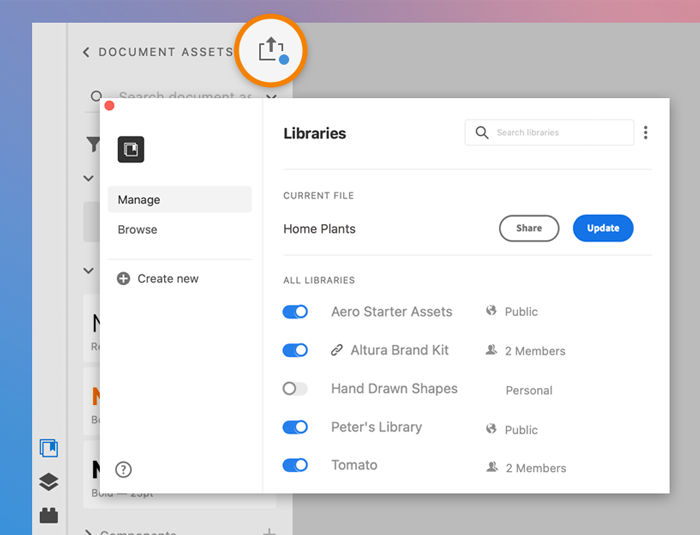This screenshot has width=700, height=535.
Task: Select the Manage tab
Action: pyautogui.click(x=180, y=199)
